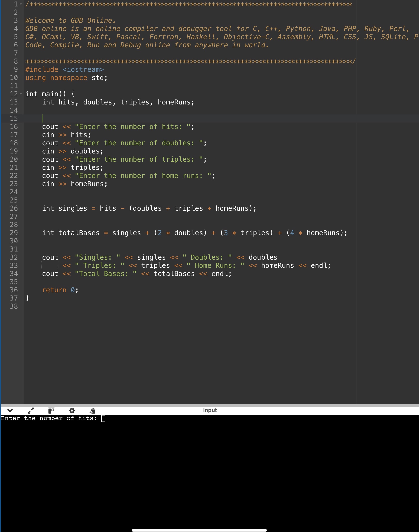Collapse the welcome comment block fold marker
Image resolution: width=419 pixels, height=532 pixels.
(x=21, y=4)
